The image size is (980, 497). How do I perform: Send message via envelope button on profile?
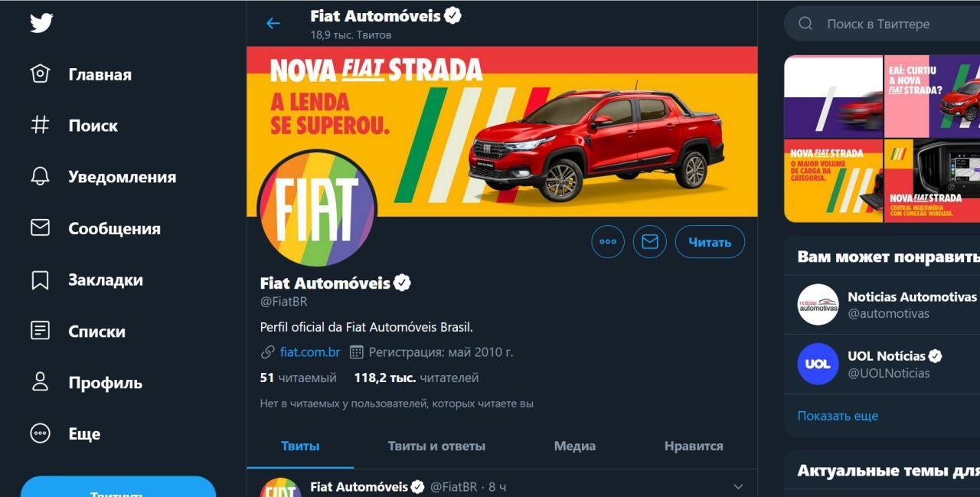650,242
